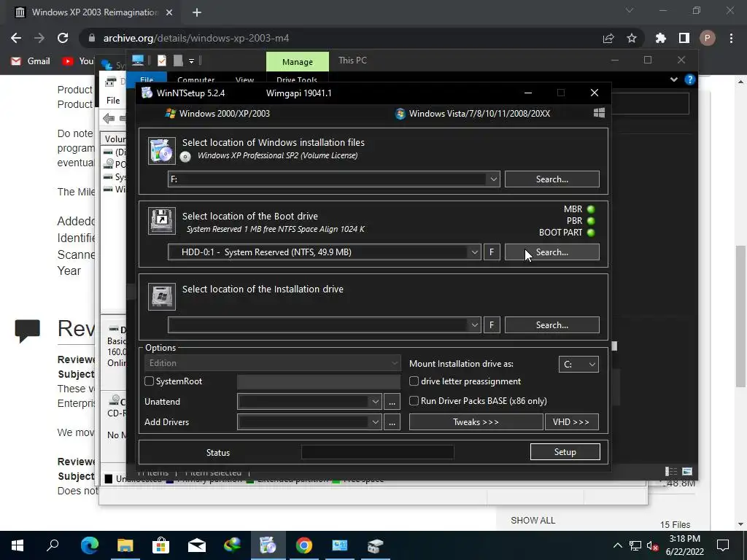Click SHOW ALL files link
The width and height of the screenshot is (747, 560).
(x=533, y=520)
